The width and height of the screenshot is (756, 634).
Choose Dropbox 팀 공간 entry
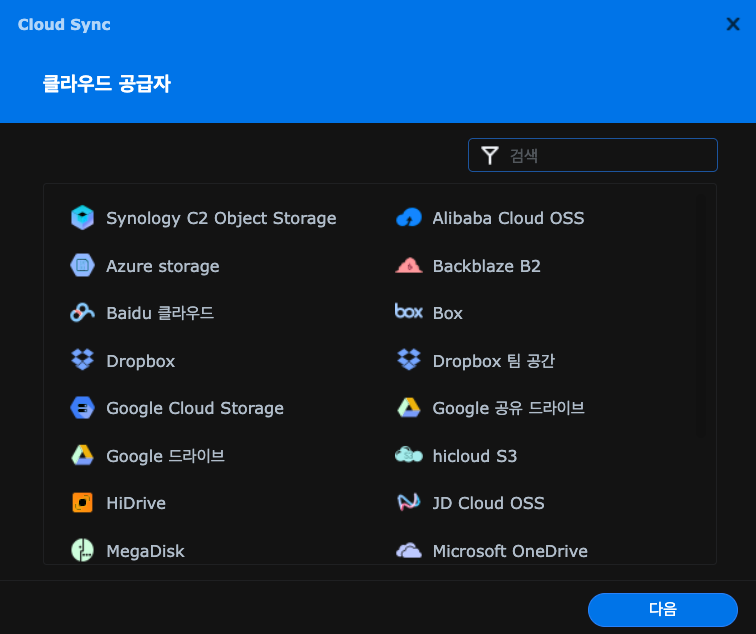pyautogui.click(x=493, y=361)
